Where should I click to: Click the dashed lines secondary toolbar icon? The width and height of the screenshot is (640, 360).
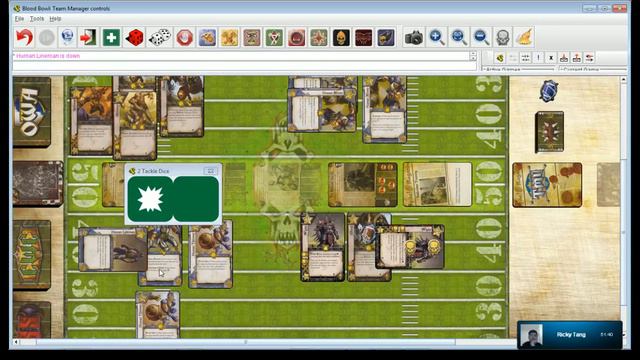(526, 58)
